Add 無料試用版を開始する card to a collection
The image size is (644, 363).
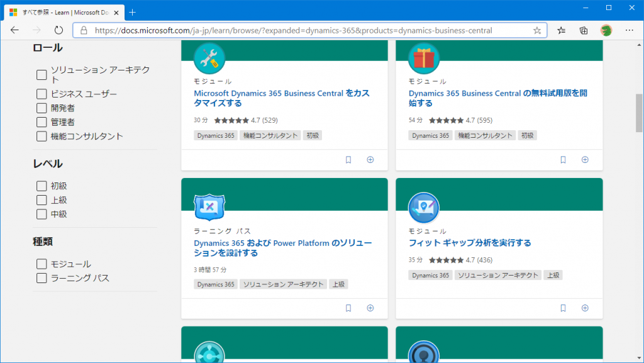[585, 160]
